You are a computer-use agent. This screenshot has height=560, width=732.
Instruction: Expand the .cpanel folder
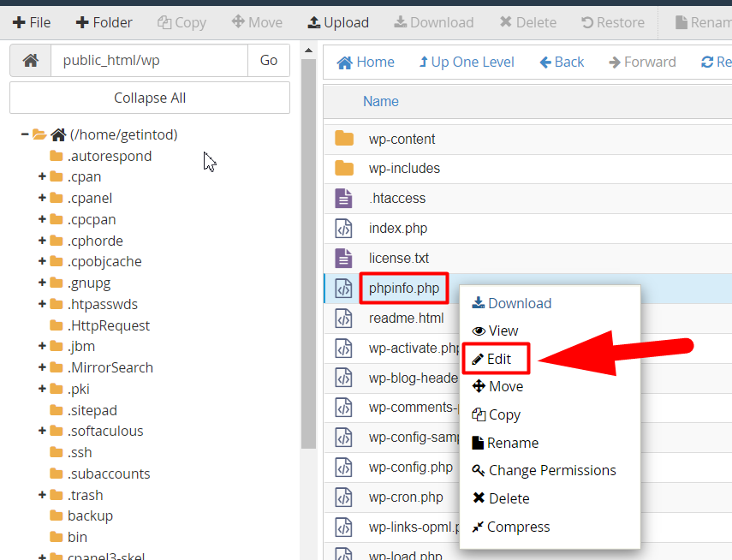(42, 198)
